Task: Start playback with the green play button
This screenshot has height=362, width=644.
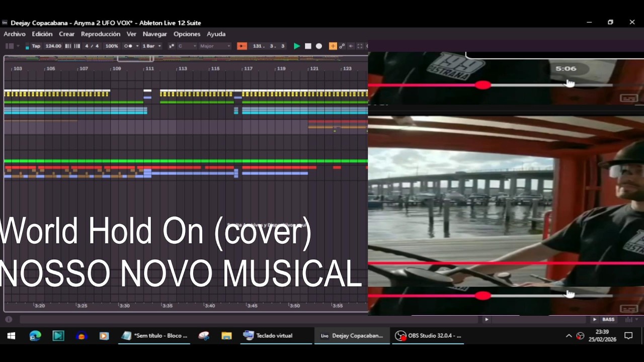Action: pos(297,46)
